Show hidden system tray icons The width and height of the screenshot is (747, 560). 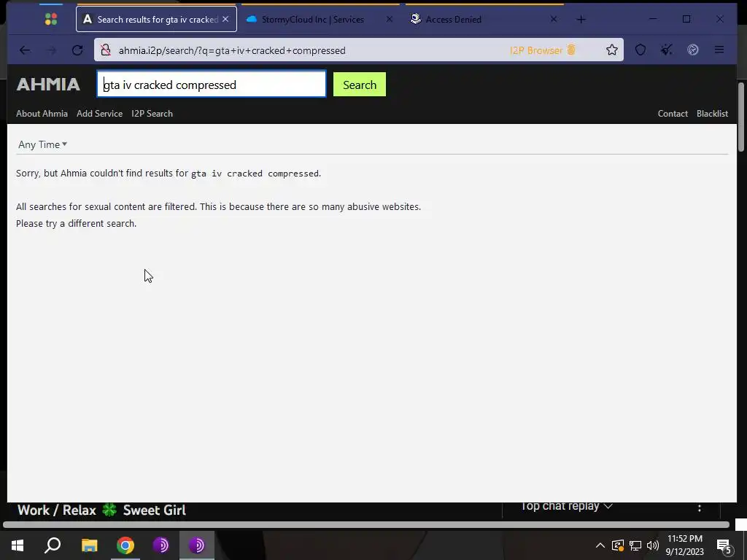[600, 545]
